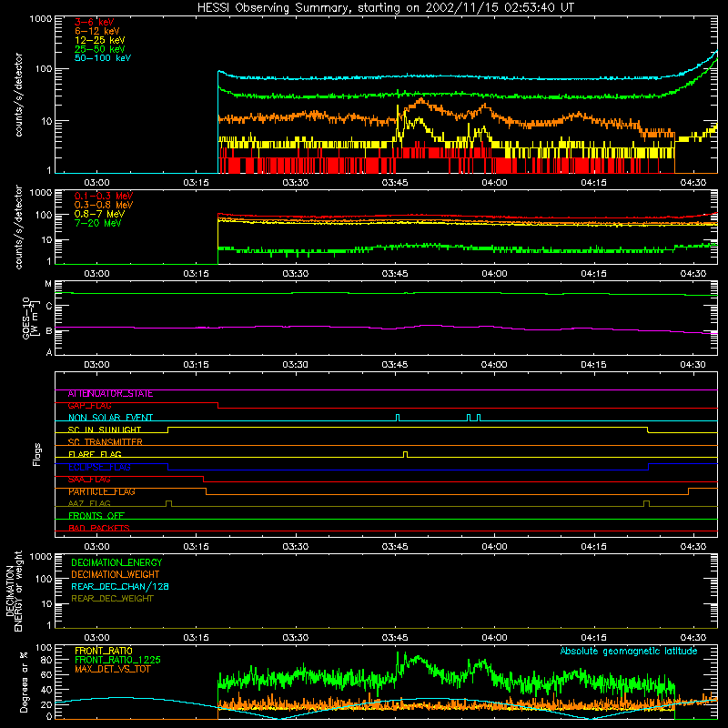Select the BAD_PACKETS flag label
The image size is (728, 728).
(x=99, y=528)
